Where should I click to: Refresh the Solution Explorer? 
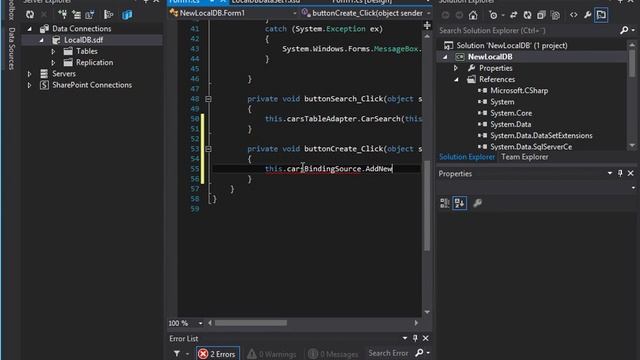[527, 15]
